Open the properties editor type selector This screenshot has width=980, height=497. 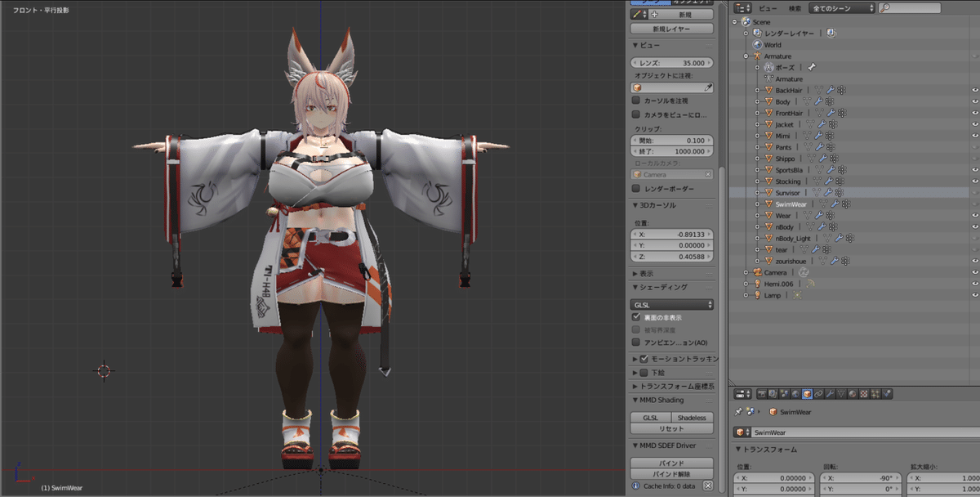pos(743,394)
